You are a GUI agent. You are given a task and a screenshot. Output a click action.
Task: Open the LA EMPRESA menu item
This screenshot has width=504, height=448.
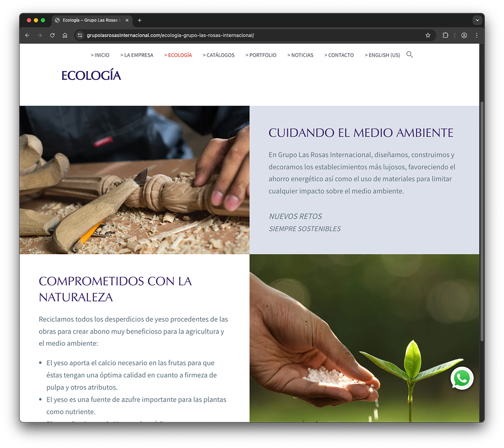(x=137, y=55)
